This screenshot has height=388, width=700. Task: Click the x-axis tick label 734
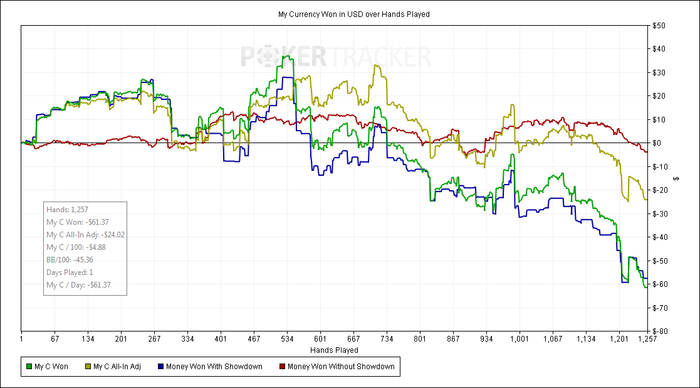387,339
